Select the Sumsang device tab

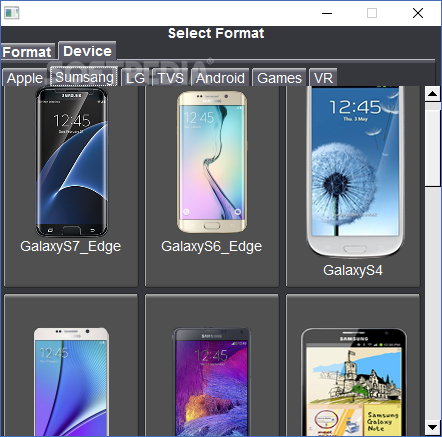click(x=84, y=77)
